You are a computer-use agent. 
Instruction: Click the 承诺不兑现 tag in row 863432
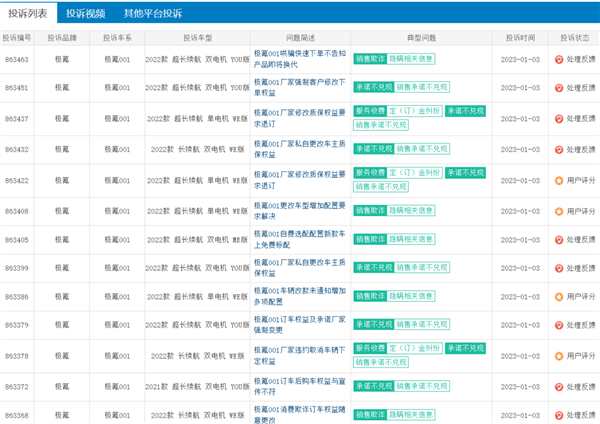tap(373, 149)
